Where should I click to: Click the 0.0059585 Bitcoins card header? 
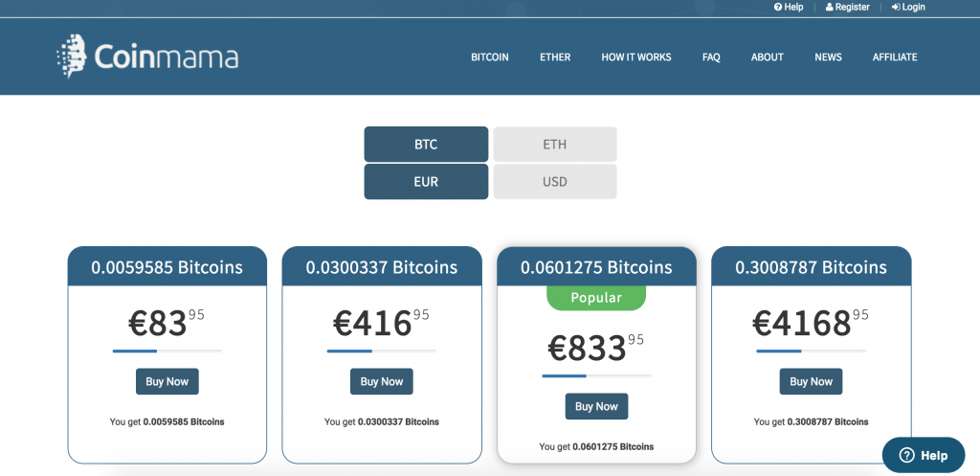[167, 267]
